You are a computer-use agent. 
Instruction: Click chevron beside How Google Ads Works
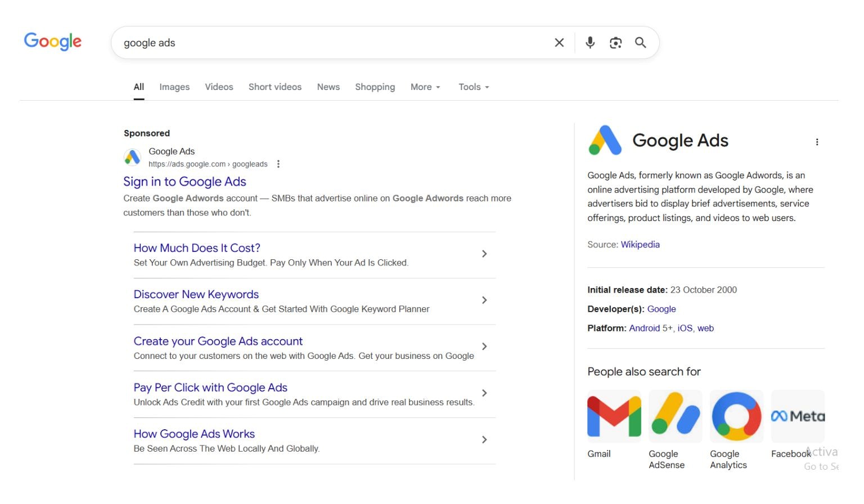(x=484, y=439)
